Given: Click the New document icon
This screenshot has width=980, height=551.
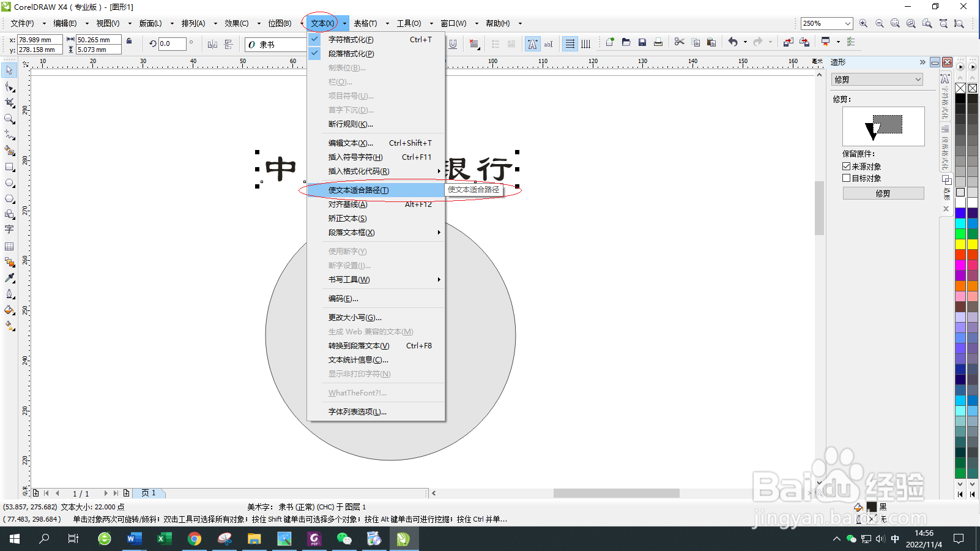Looking at the screenshot, I should [x=610, y=42].
